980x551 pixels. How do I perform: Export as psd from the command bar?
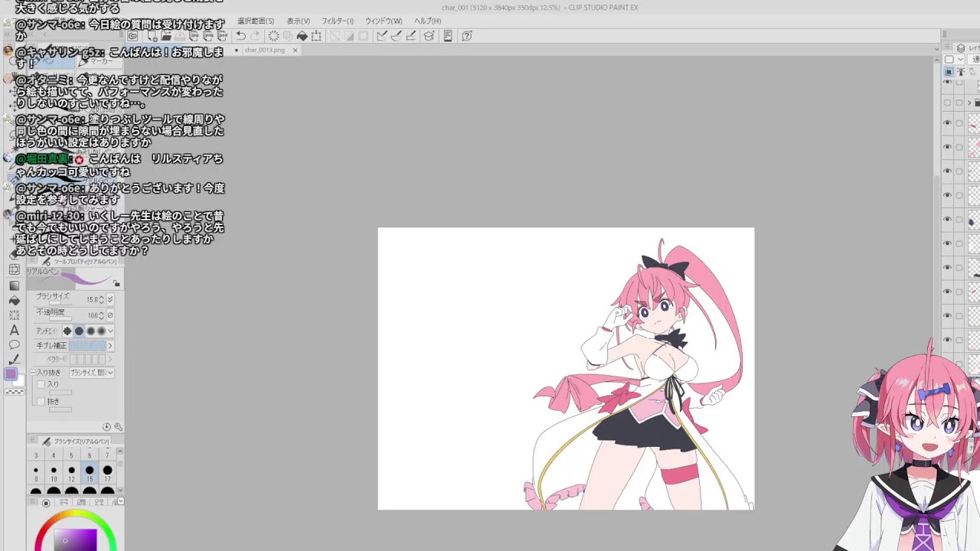click(x=222, y=36)
